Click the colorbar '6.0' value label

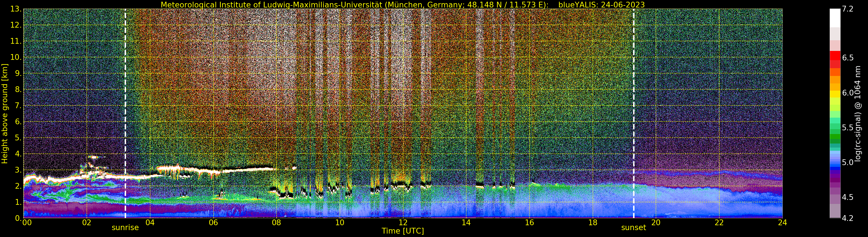[x=848, y=93]
